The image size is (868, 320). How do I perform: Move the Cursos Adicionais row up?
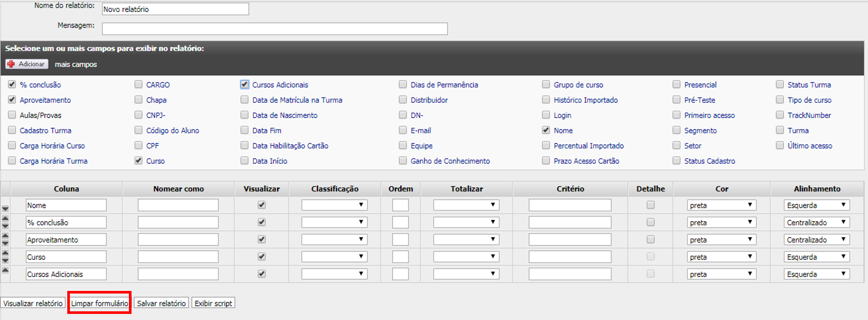tap(5, 270)
